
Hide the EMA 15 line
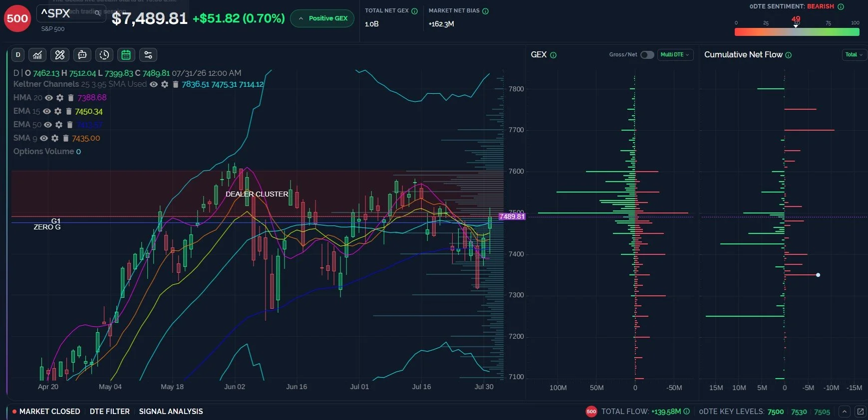point(47,111)
